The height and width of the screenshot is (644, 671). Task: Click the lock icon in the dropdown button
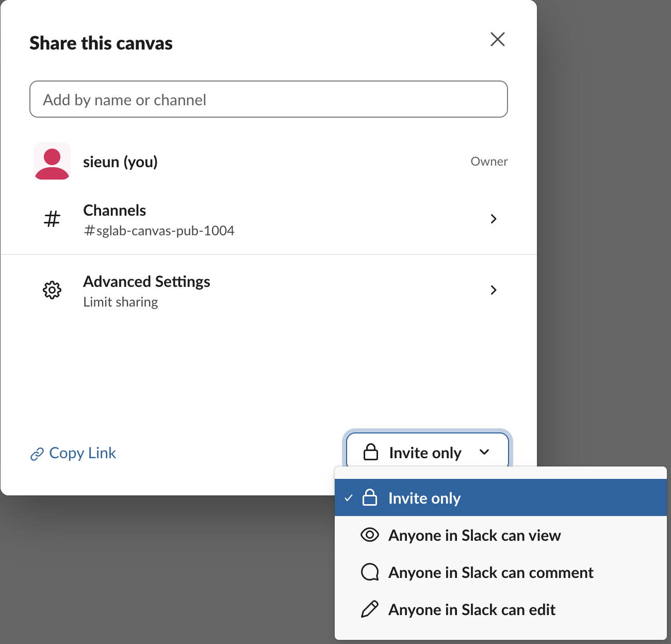[371, 452]
